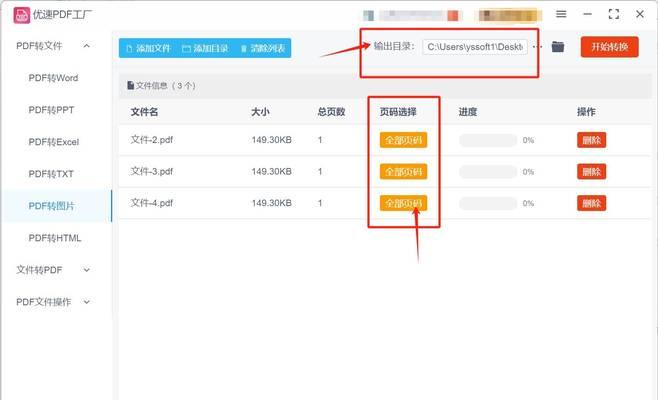Click 149.30KB size of 文件-2.pdf

pyautogui.click(x=272, y=140)
